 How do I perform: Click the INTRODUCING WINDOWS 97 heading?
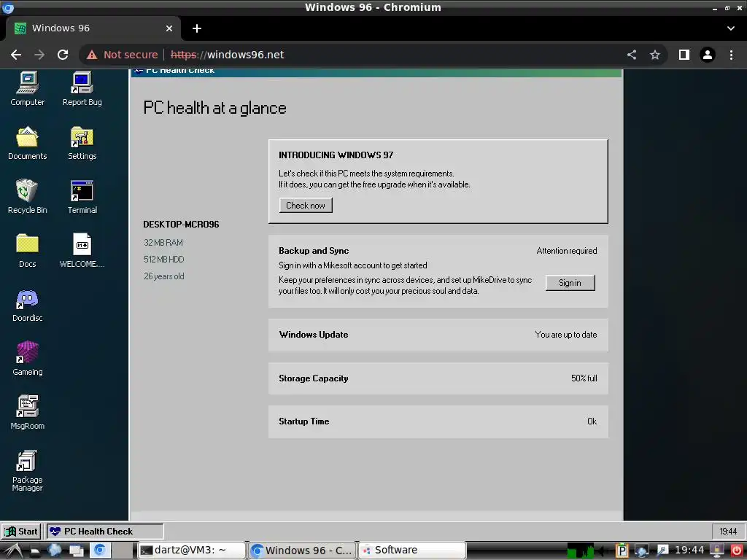[336, 155]
